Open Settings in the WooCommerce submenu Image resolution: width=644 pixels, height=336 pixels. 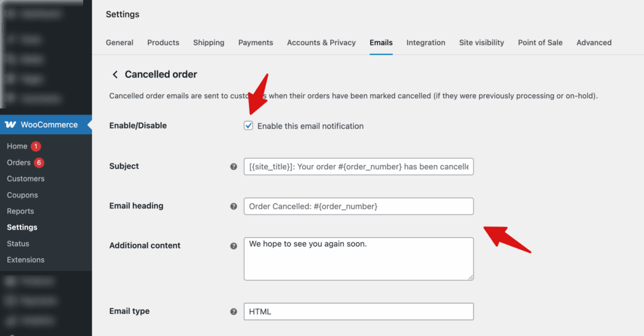click(22, 227)
